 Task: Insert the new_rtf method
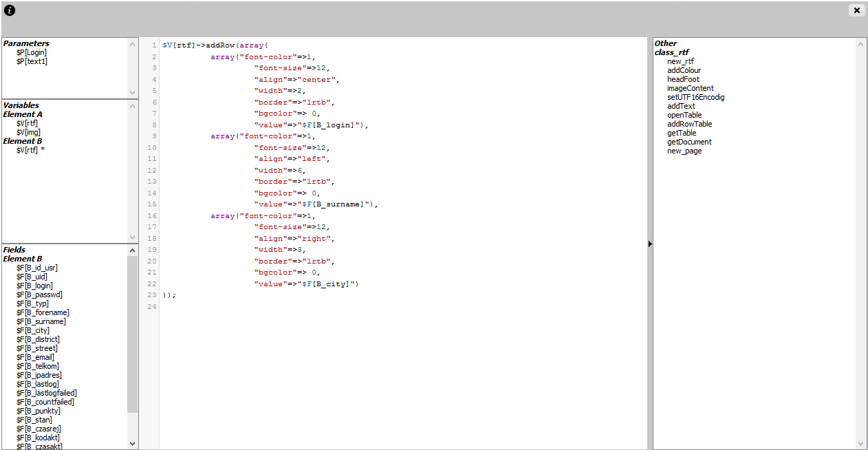pos(680,61)
